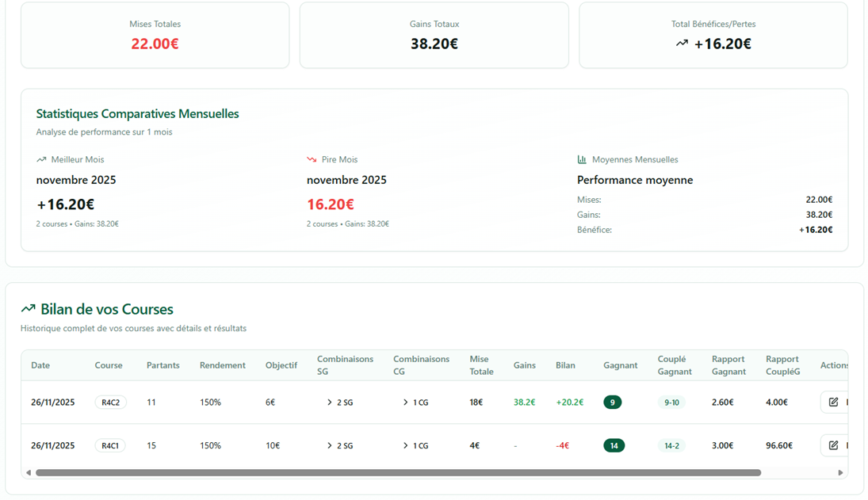Click the edit icon for race R4C2
The width and height of the screenshot is (868, 500).
tap(833, 403)
